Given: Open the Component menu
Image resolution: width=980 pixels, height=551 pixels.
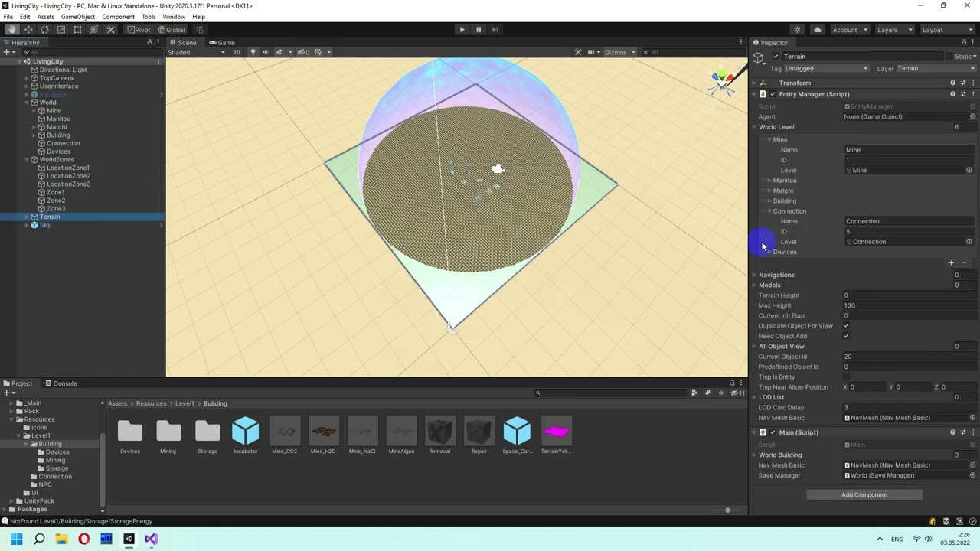Looking at the screenshot, I should (118, 17).
